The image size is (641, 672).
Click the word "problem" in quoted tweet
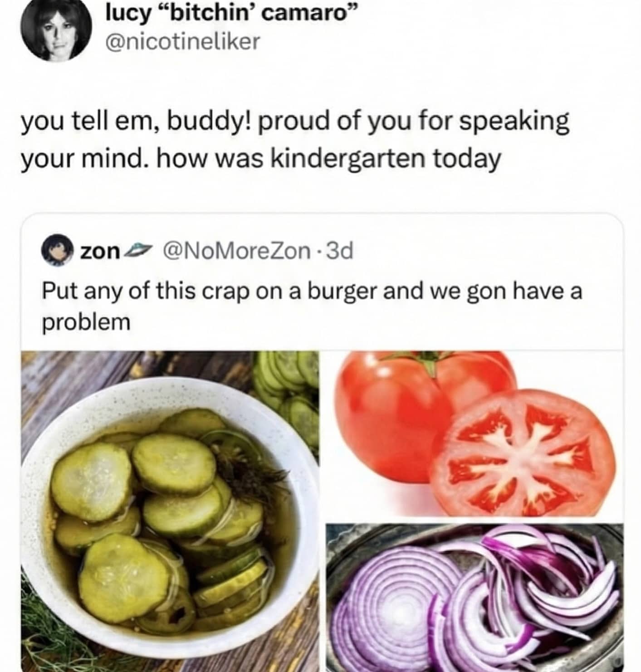(x=86, y=323)
